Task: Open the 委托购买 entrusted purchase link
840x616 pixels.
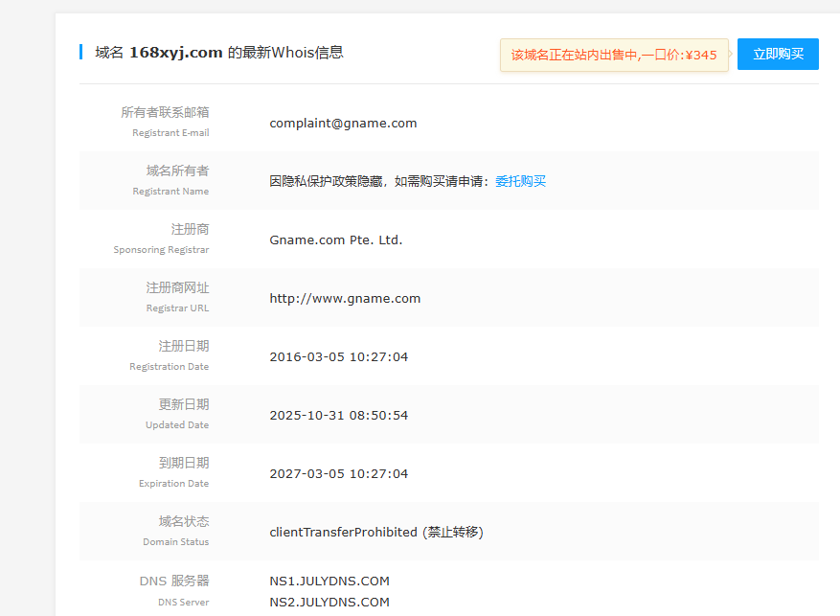Action: (520, 181)
